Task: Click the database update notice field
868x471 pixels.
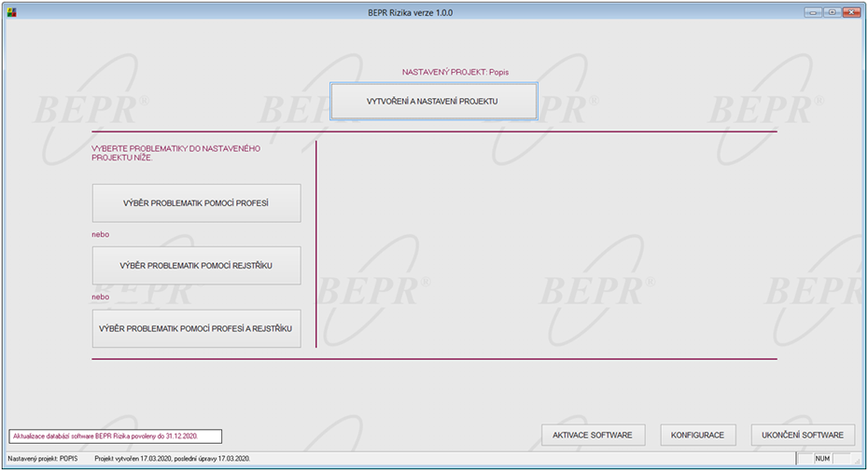Action: (x=115, y=436)
